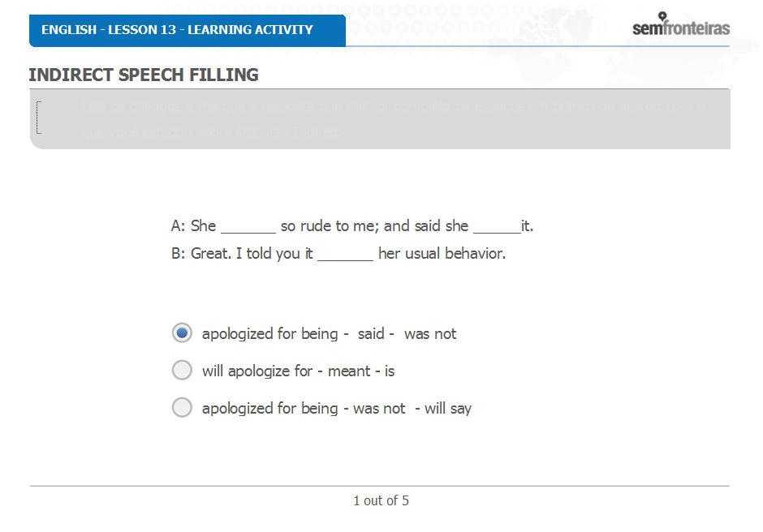Click the blank after 'I told you it'
763x532 pixels.
pyautogui.click(x=345, y=255)
